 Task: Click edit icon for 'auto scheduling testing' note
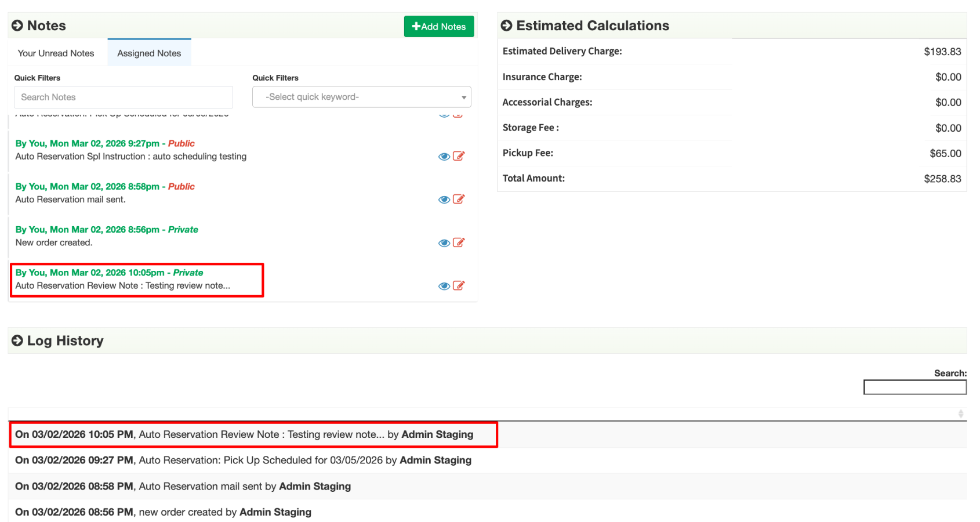(x=458, y=156)
